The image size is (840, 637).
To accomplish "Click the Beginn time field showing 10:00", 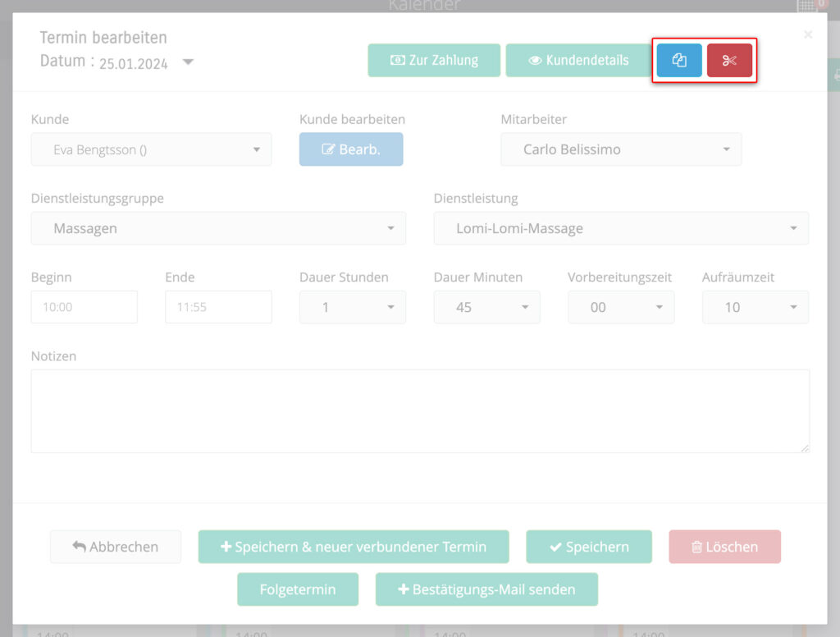I will [x=84, y=307].
